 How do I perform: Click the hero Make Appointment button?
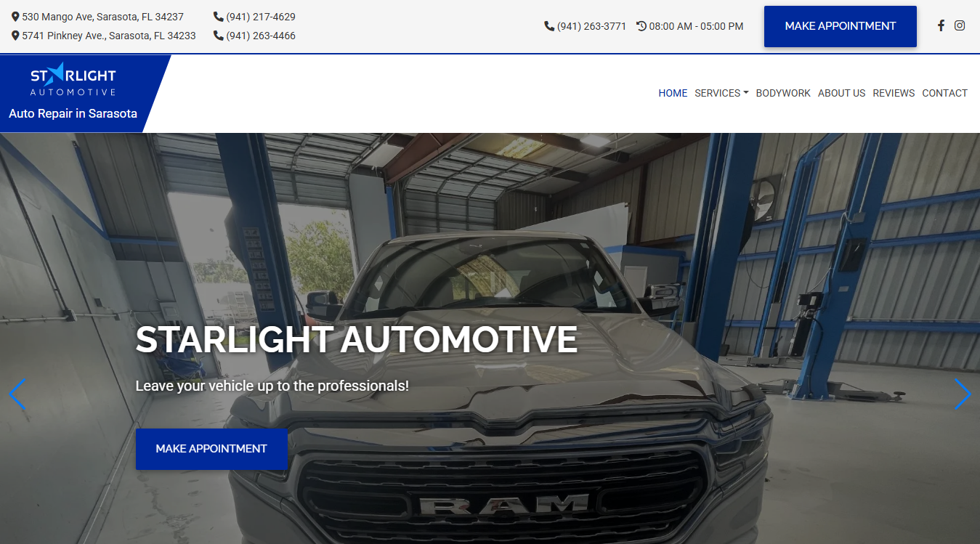211,449
